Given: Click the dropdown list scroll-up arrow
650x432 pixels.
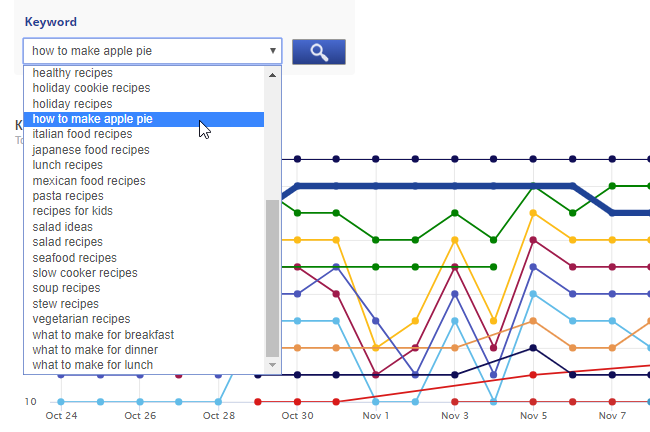Looking at the screenshot, I should 273,74.
